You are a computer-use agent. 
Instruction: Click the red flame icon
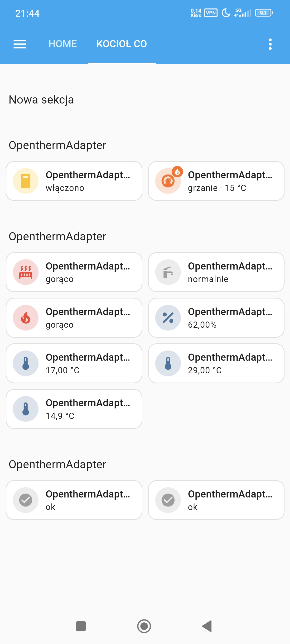click(25, 318)
